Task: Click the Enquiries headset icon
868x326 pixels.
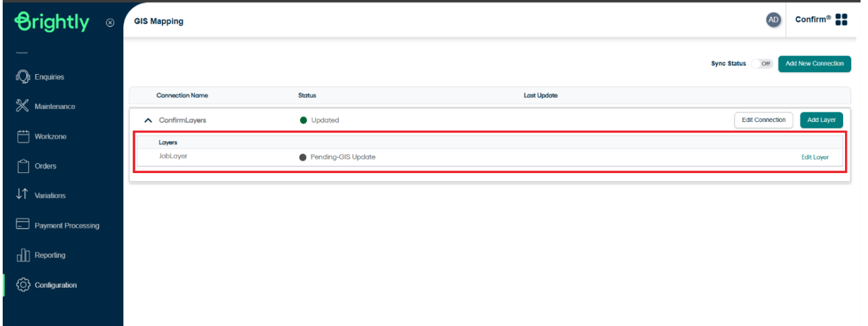Action: [x=23, y=77]
